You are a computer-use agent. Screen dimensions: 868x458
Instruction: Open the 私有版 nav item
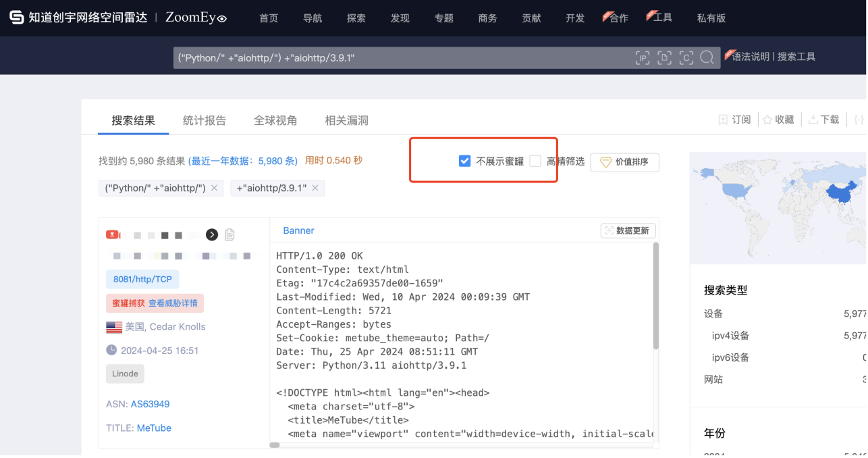coord(711,18)
